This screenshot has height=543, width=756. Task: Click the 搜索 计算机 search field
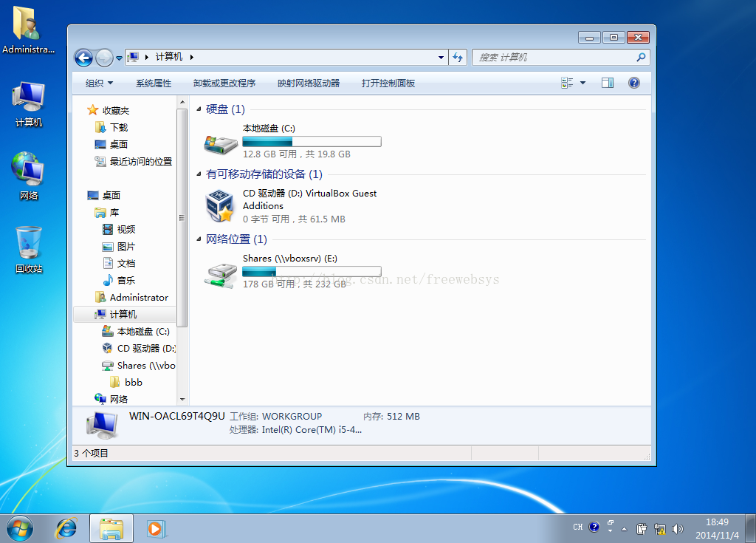[561, 58]
